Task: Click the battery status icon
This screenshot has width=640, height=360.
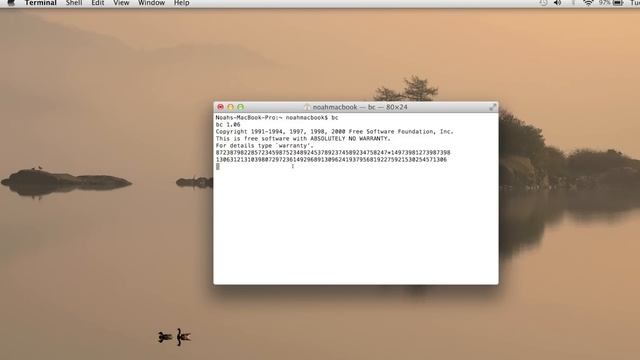Action: [618, 2]
